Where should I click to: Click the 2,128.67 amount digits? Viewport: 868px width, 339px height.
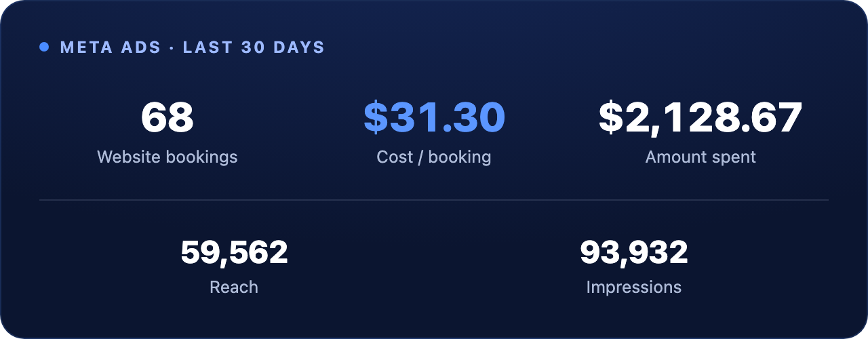tap(713, 117)
